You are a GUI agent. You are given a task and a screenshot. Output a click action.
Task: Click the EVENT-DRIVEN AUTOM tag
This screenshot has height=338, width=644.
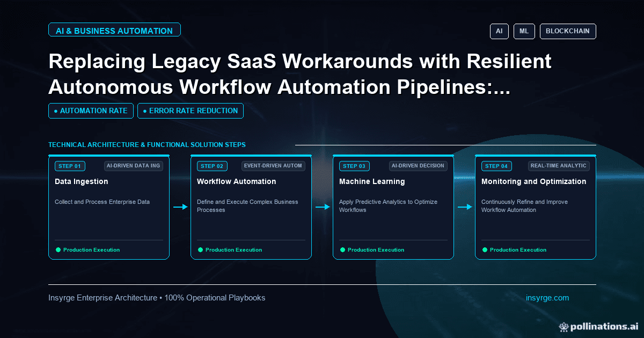[x=274, y=166]
